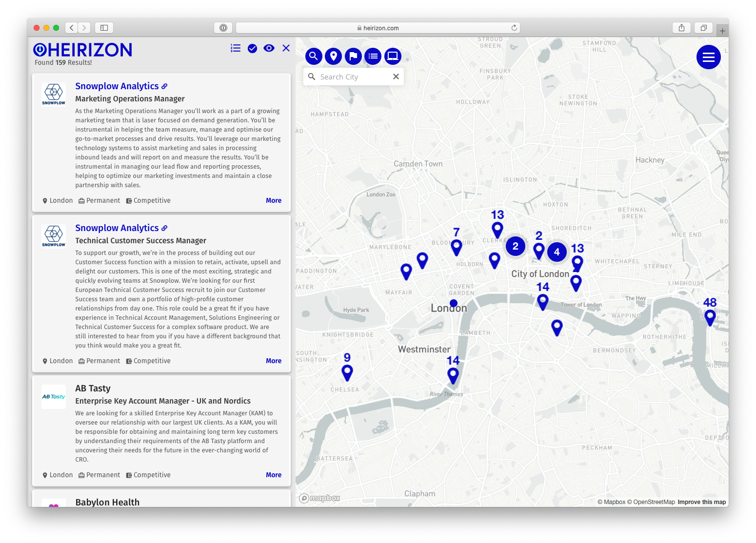Select the map cluster circle labeled 4
Screen dimensions: 756x543
pos(557,252)
